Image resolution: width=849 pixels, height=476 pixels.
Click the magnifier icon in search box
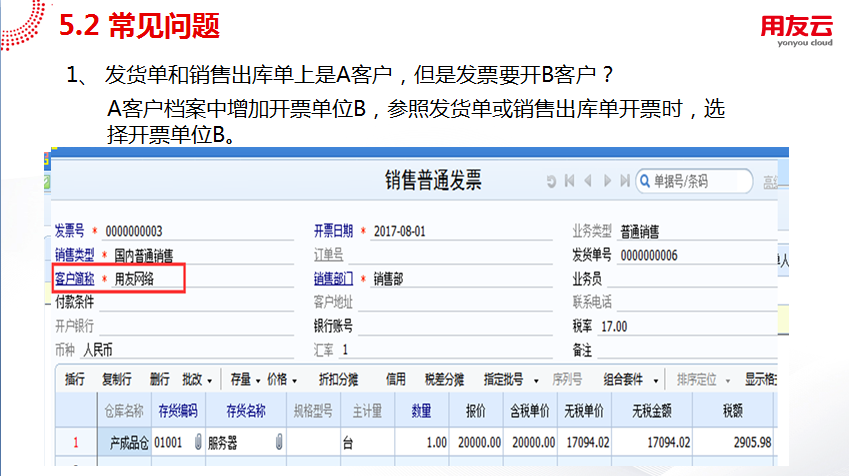coord(644,181)
